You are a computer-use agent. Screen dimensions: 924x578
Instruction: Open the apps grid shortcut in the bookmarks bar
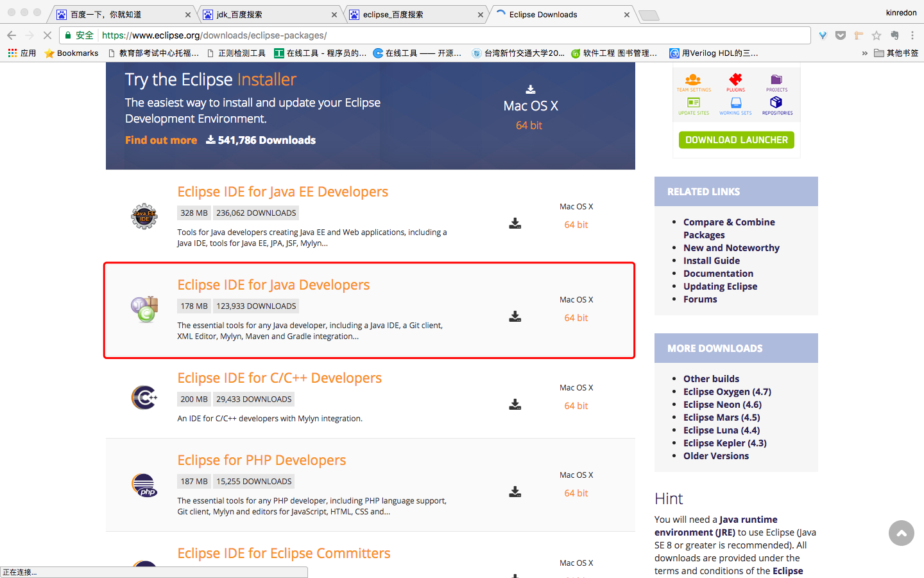click(x=22, y=53)
